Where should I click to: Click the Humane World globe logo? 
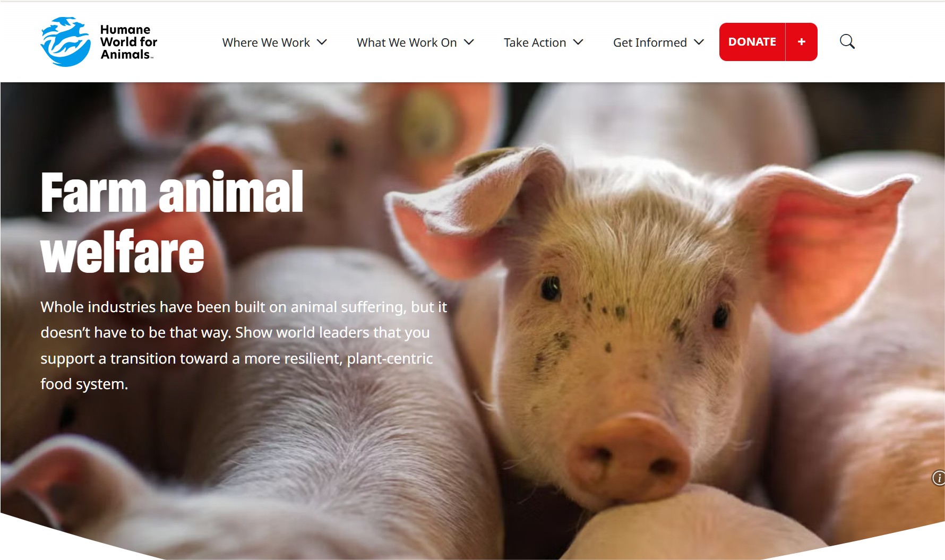click(x=65, y=42)
